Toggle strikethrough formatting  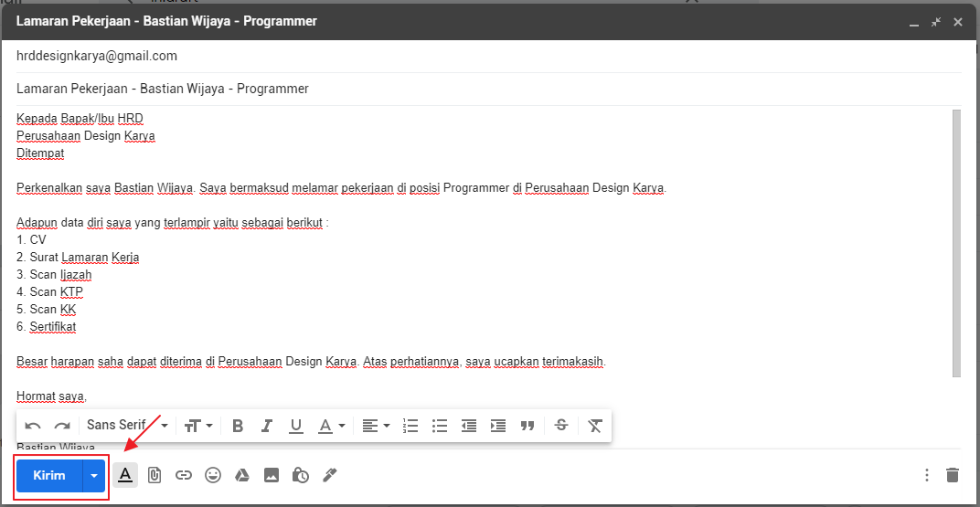pos(561,426)
